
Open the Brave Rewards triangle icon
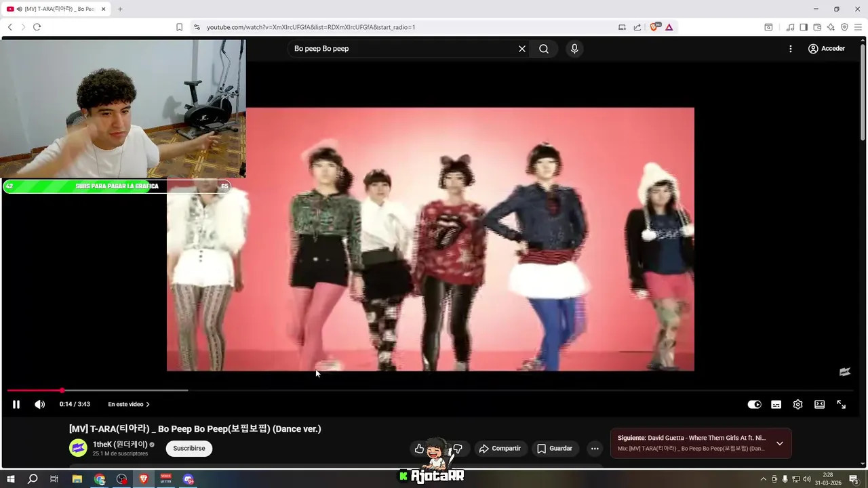[669, 27]
